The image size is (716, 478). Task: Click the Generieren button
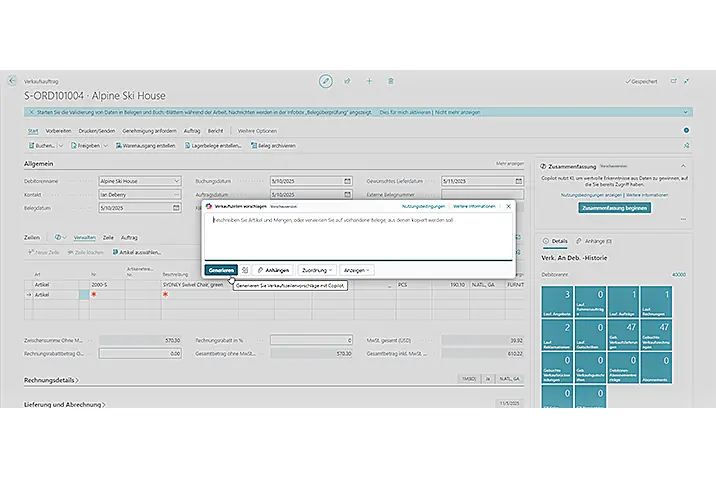(x=221, y=270)
